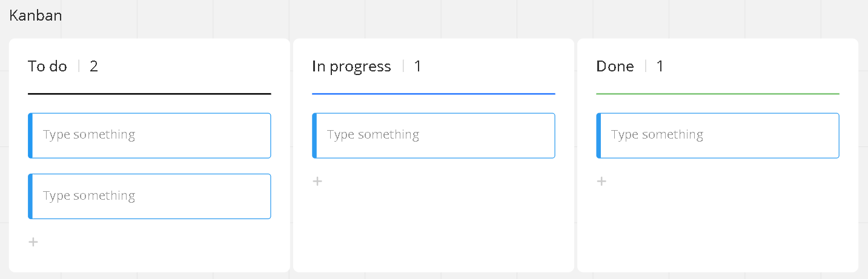Viewport: 868px width, 279px height.
Task: Click the Done column header label
Action: point(615,67)
